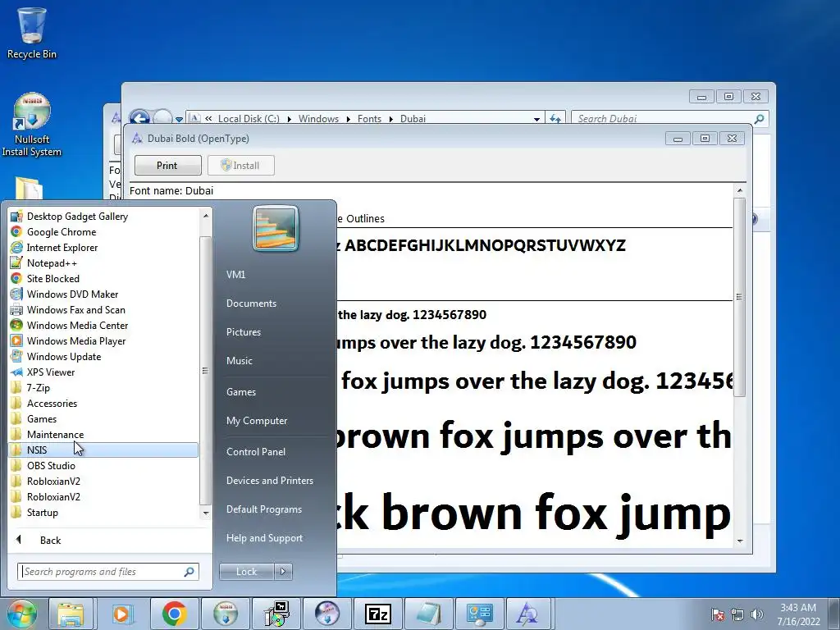Click the user account picture
The image size is (840, 630).
click(276, 228)
